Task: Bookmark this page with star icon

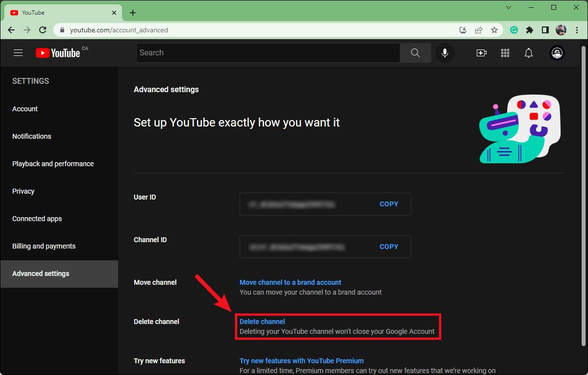Action: click(494, 30)
